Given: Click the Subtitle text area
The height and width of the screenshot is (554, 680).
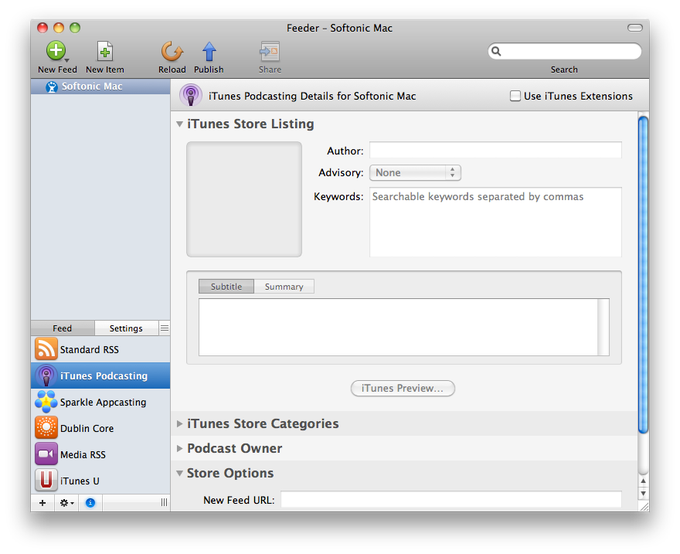Looking at the screenshot, I should [x=404, y=327].
